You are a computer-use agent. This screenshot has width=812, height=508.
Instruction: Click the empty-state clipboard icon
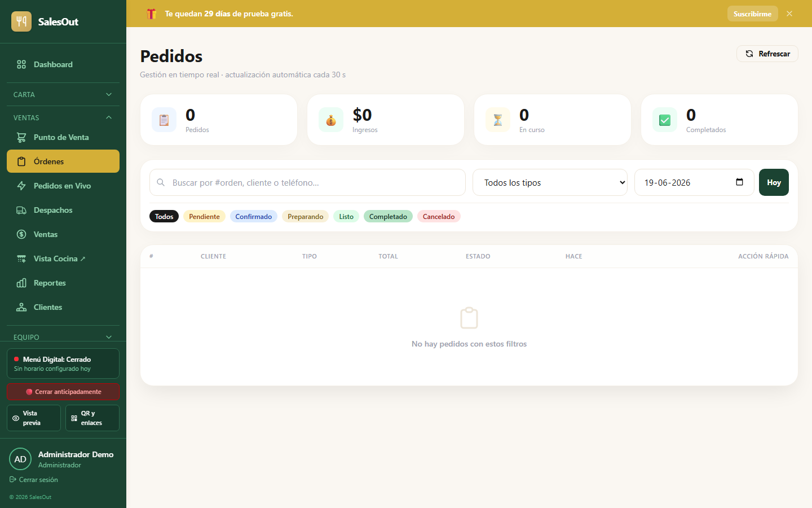click(x=469, y=318)
